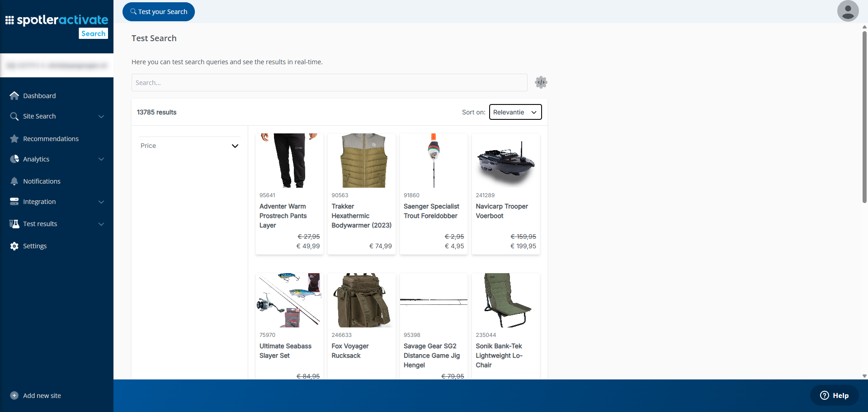
Task: Click the Help button label
Action: point(840,396)
